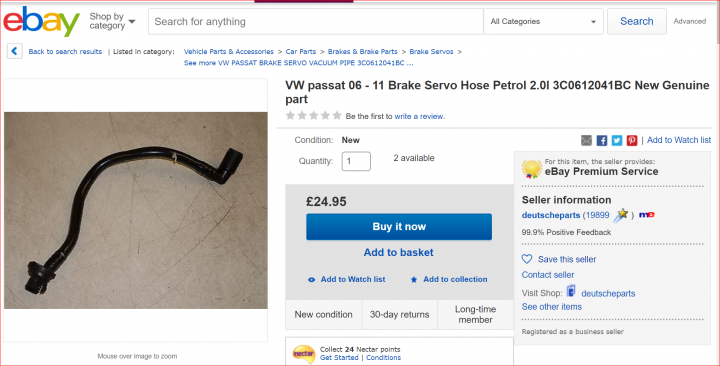The width and height of the screenshot is (720, 366).
Task: Expand the Shop by category dropdown
Action: pos(112,21)
